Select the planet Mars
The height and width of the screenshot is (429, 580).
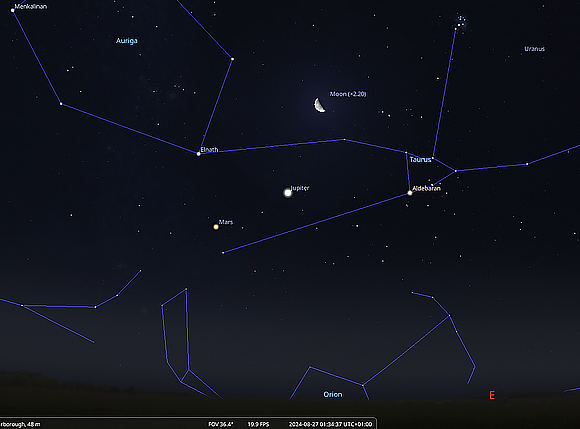(x=216, y=227)
